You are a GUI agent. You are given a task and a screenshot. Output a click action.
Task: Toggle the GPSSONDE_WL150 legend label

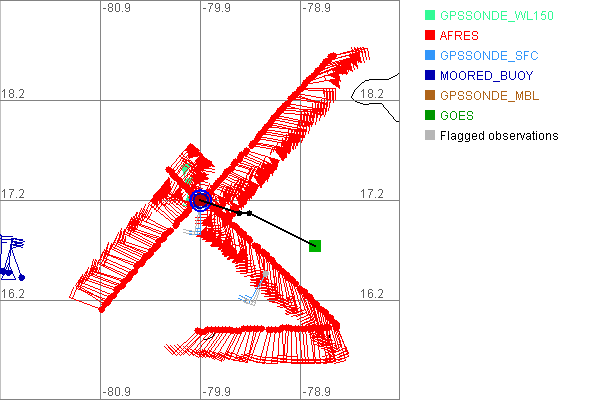pyautogui.click(x=497, y=16)
